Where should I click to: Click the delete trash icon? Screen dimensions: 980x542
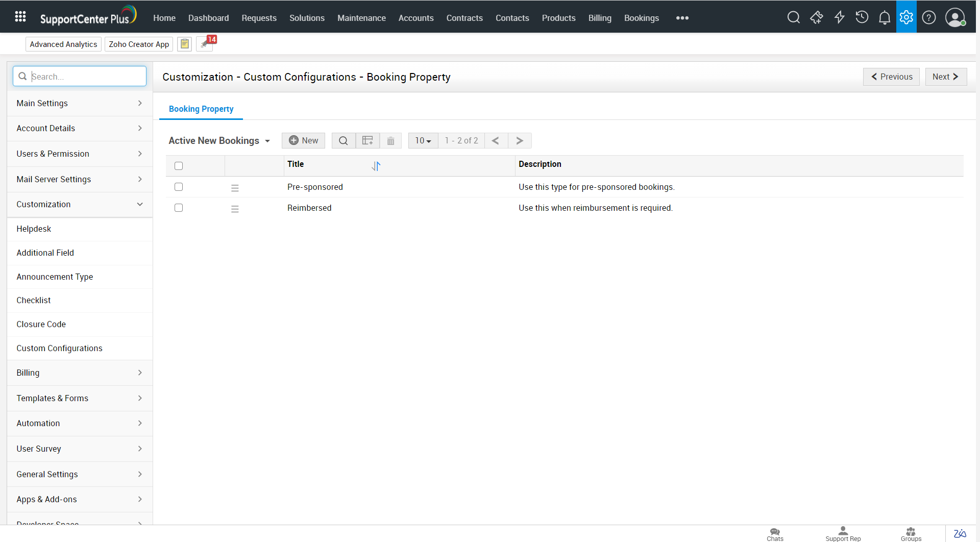[390, 141]
